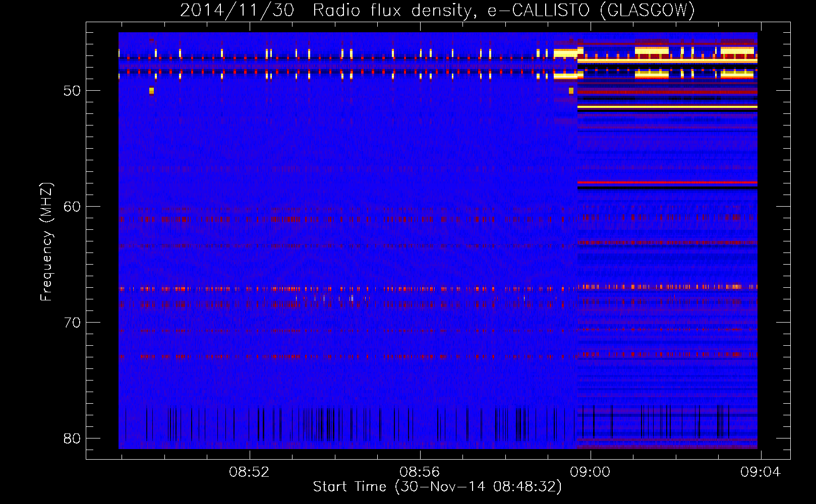Click the plot title "2014/11/30 Radio flux density, e-CALLISTO (GLASGOW)"

(x=438, y=10)
